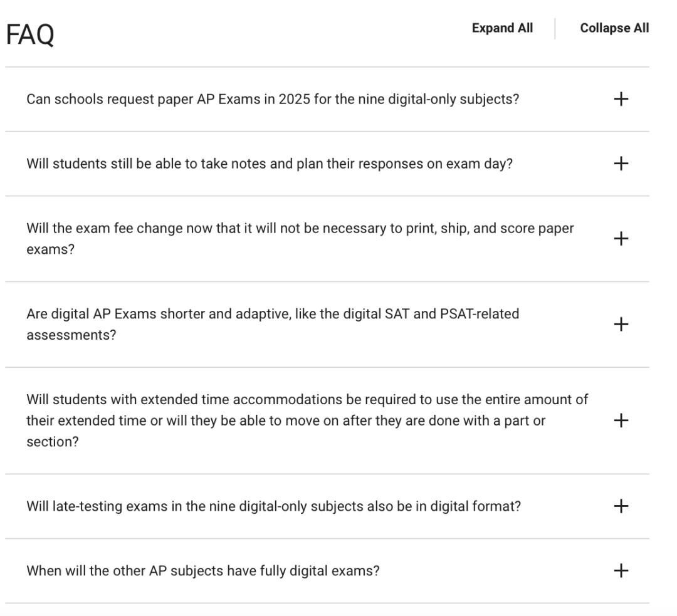Screen dimensions: 677x616
Task: Click plus icon next to take notes question
Action: 621,164
